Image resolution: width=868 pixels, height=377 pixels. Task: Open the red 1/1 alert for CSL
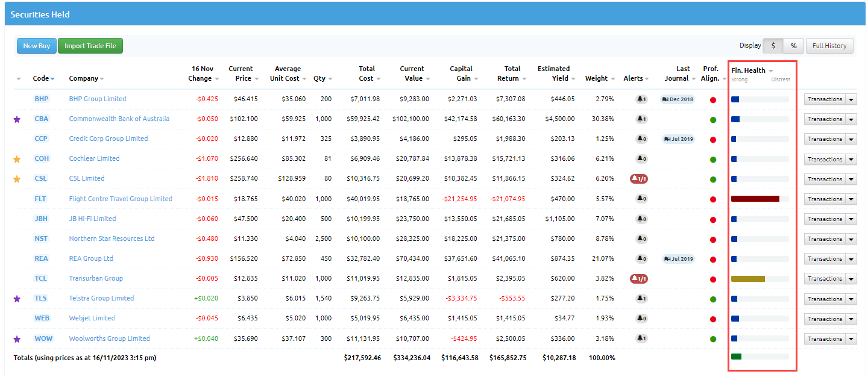click(639, 179)
